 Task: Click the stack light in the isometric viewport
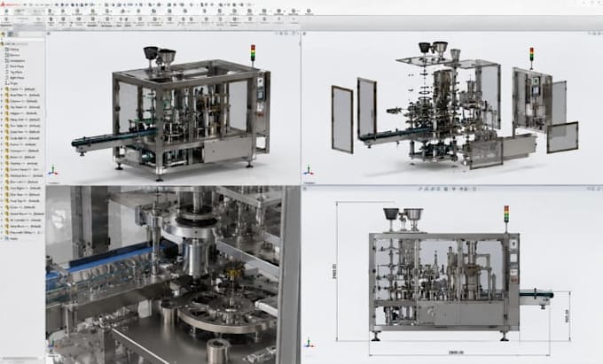pyautogui.click(x=253, y=53)
